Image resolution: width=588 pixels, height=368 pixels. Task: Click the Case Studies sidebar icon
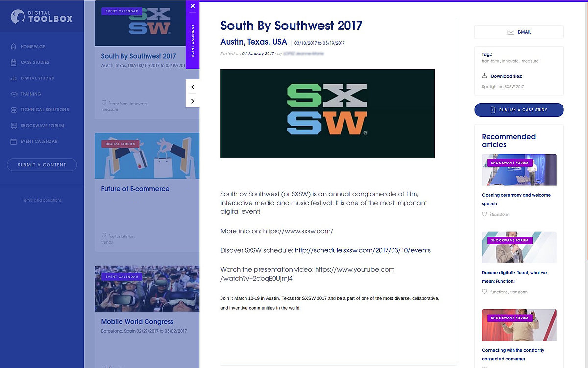[x=13, y=62]
